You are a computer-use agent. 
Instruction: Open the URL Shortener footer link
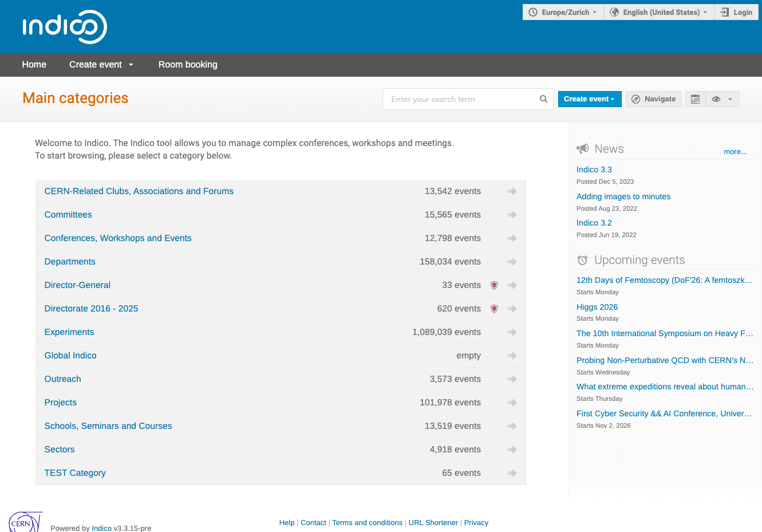pos(433,523)
